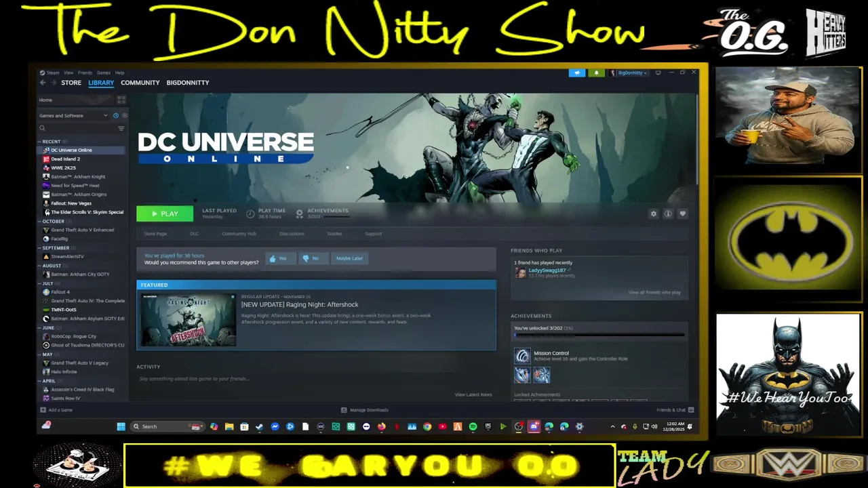
Task: Select WWE 2K25 in library list
Action: (63, 167)
